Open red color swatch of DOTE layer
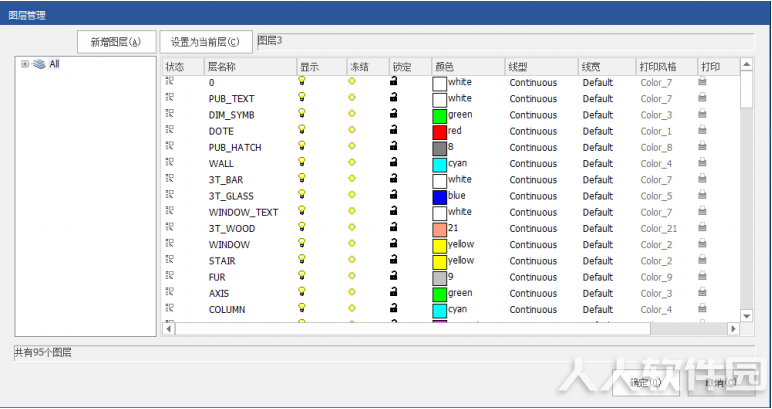The width and height of the screenshot is (772, 409). (440, 133)
